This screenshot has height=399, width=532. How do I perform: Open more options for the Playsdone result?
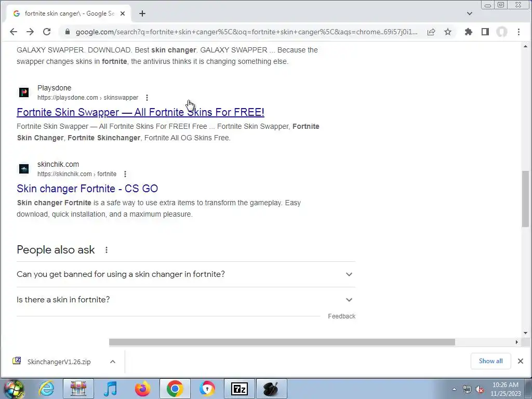147,98
